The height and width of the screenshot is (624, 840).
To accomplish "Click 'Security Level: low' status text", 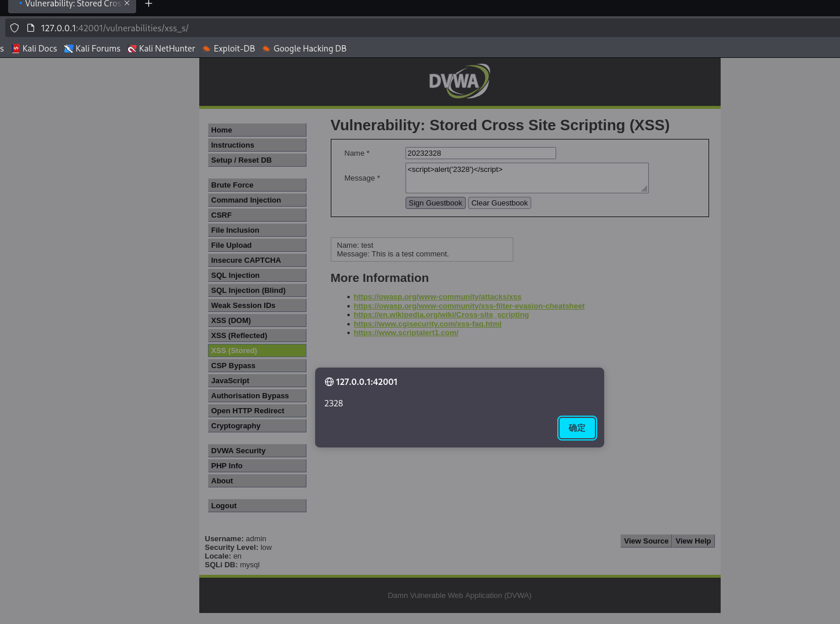I will [238, 548].
